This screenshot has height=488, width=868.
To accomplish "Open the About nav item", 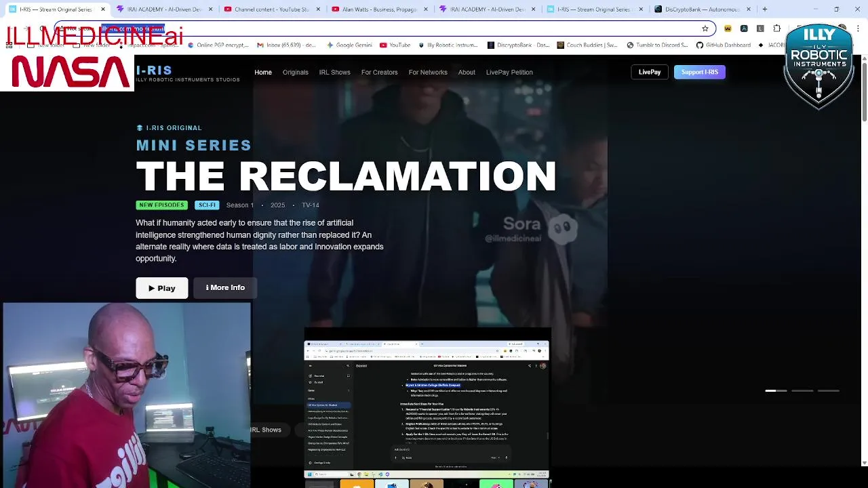I will point(467,72).
